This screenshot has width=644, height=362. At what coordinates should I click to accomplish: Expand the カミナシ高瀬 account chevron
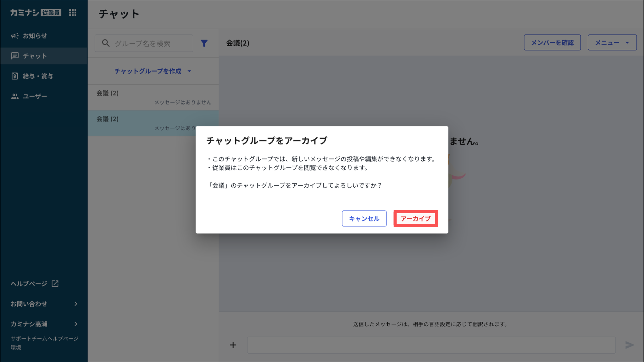[76, 324]
